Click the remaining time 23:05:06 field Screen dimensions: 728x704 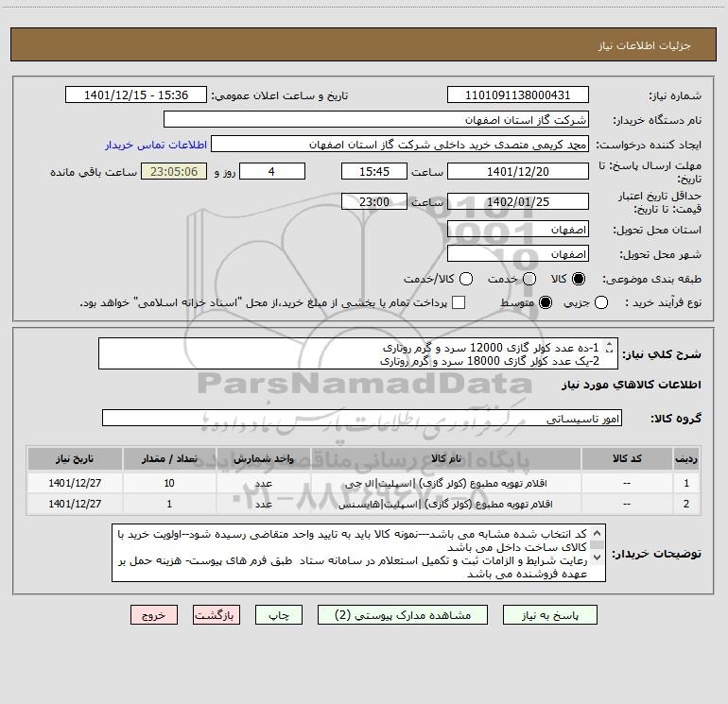pos(174,172)
